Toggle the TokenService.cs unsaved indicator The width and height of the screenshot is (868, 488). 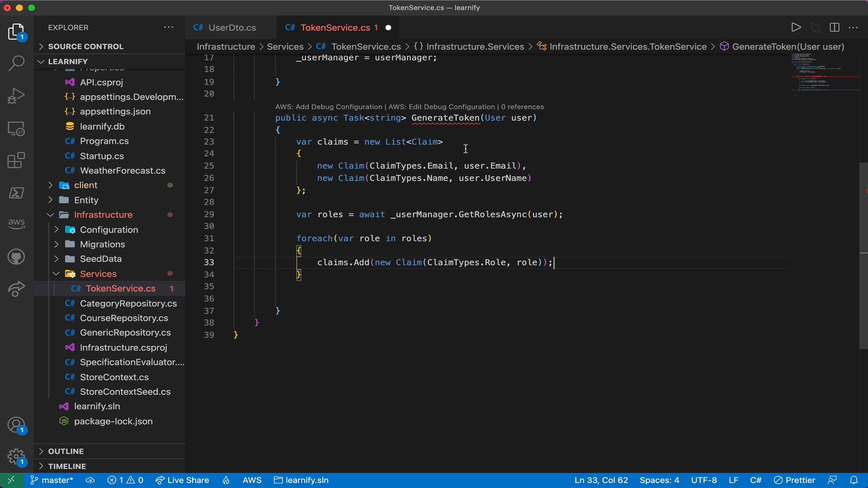(387, 28)
